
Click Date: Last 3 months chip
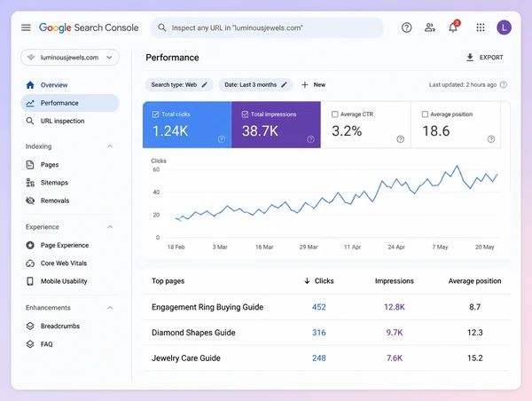coord(255,85)
